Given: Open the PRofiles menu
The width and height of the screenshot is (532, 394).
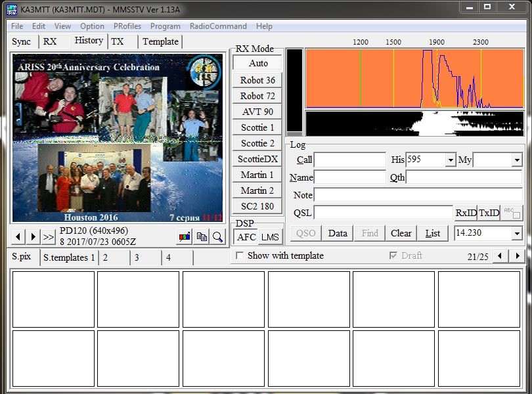Looking at the screenshot, I should 127,26.
